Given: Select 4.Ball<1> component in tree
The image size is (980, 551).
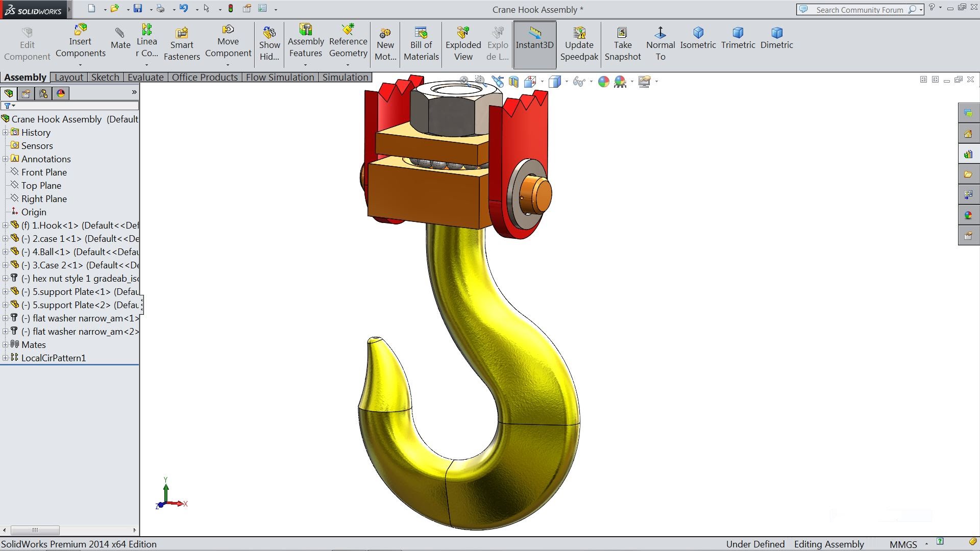Looking at the screenshot, I should pos(75,252).
